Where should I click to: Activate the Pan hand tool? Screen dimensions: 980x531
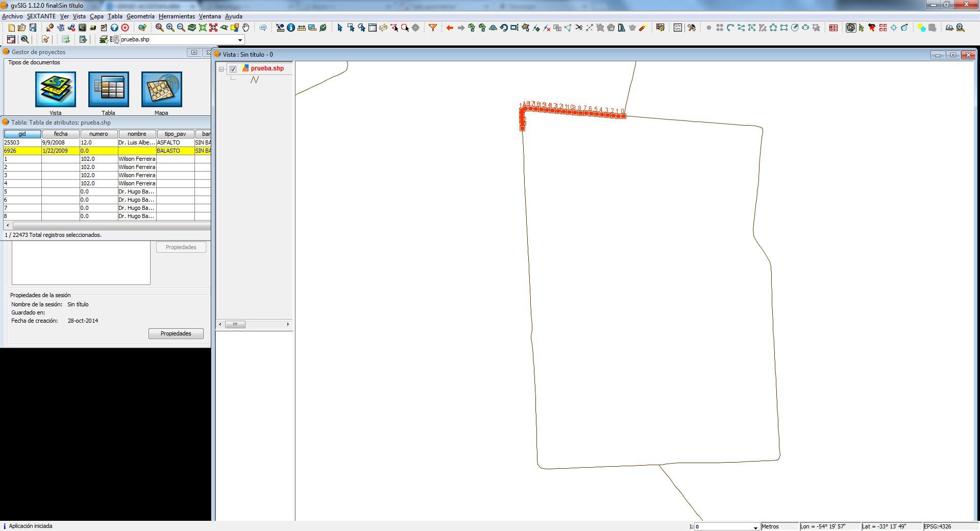click(x=246, y=28)
